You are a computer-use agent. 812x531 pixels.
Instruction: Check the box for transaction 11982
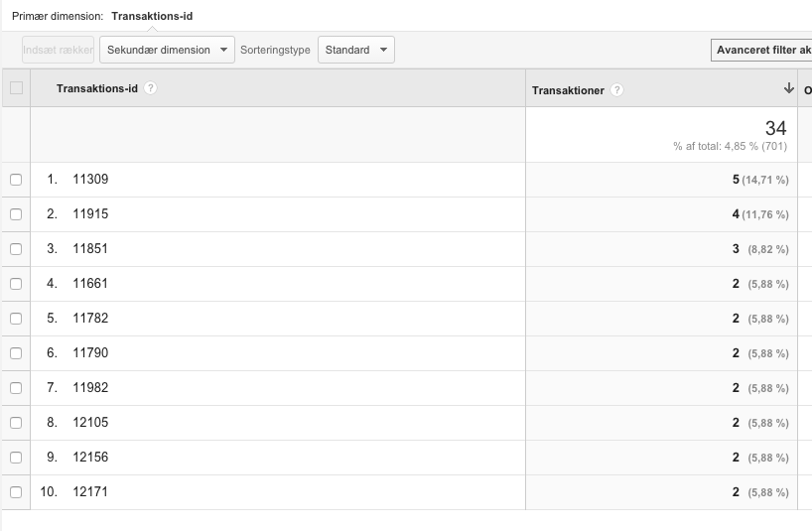point(16,388)
